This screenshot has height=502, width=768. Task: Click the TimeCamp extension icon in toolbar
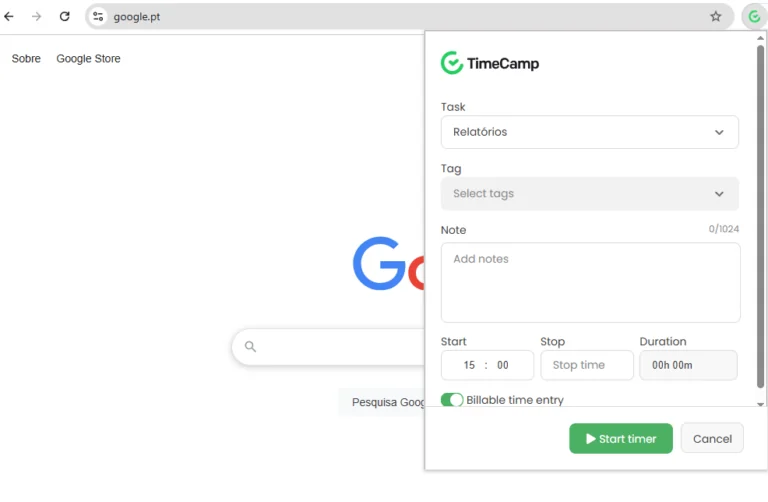click(754, 16)
